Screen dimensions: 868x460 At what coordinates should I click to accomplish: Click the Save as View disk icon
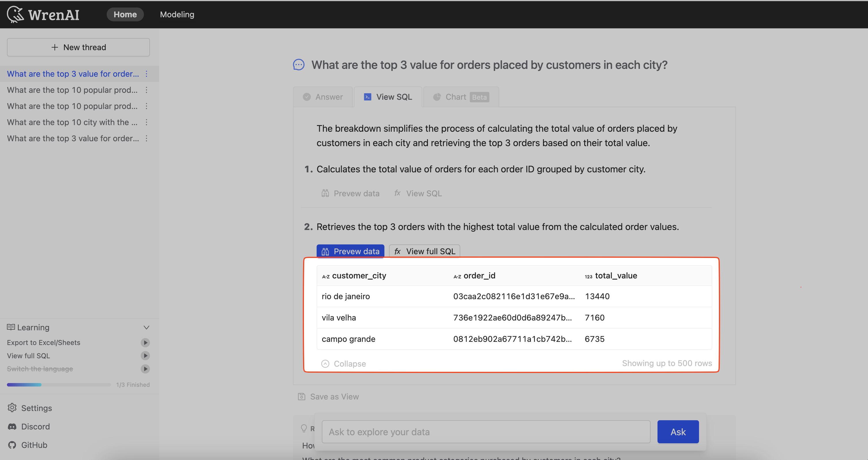click(x=302, y=397)
